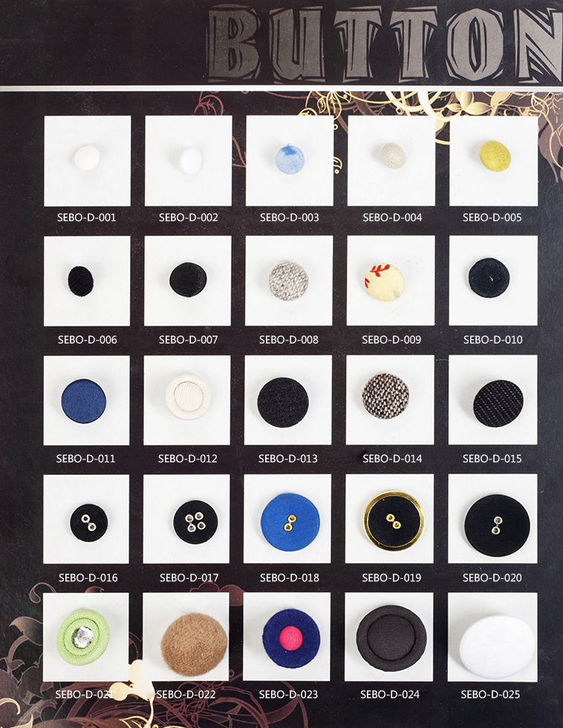Click the SEBO-D-008 label text
This screenshot has width=563, height=728.
coord(289,340)
